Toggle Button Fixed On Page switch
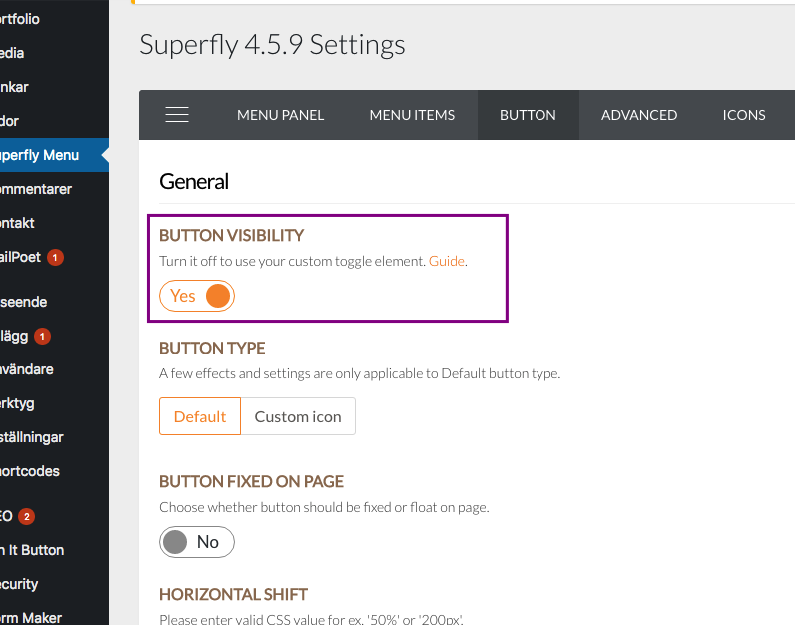This screenshot has width=795, height=625. point(197,542)
